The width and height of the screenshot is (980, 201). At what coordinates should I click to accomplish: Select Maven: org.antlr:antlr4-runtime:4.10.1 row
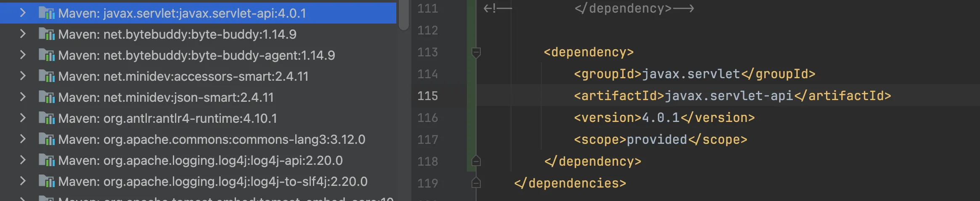coord(198,118)
